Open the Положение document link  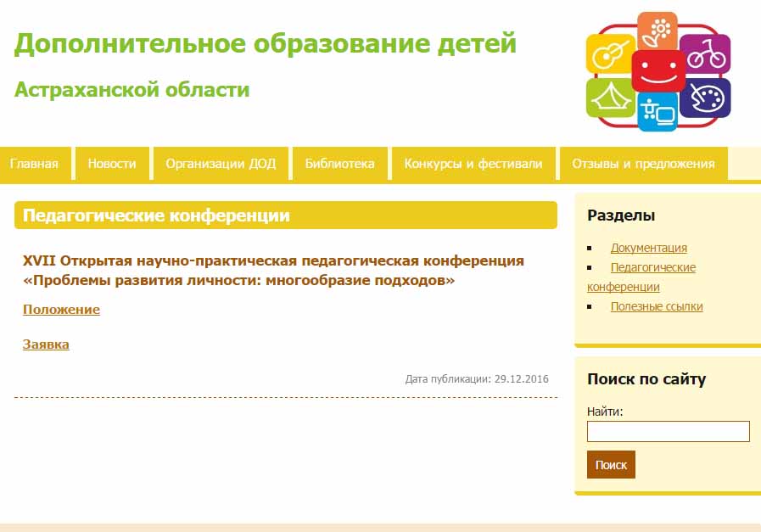61,310
